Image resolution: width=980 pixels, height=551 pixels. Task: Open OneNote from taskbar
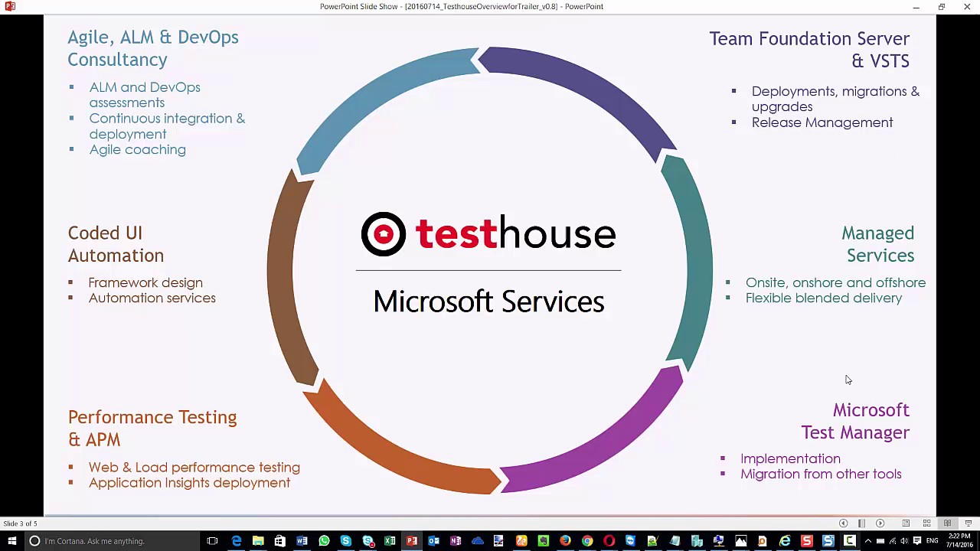pos(456,541)
